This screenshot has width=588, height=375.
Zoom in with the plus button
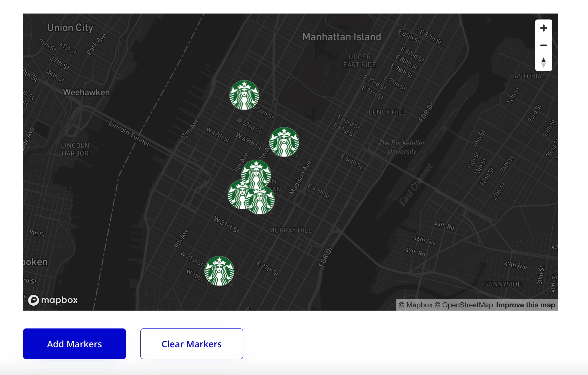point(543,28)
